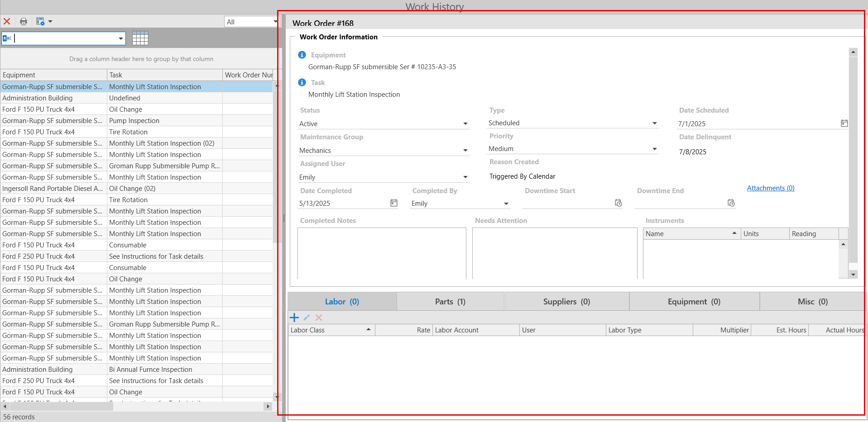Click the print icon in toolbar
The image size is (868, 422).
coord(24,21)
